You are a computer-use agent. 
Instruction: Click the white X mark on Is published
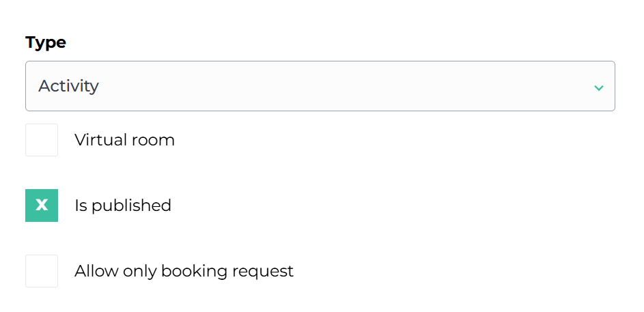click(x=42, y=205)
